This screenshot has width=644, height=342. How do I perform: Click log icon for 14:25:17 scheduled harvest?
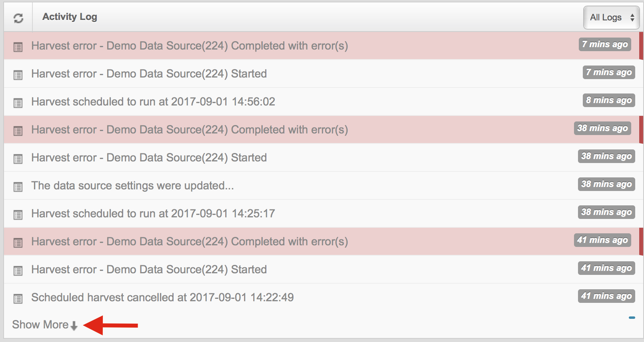click(18, 215)
